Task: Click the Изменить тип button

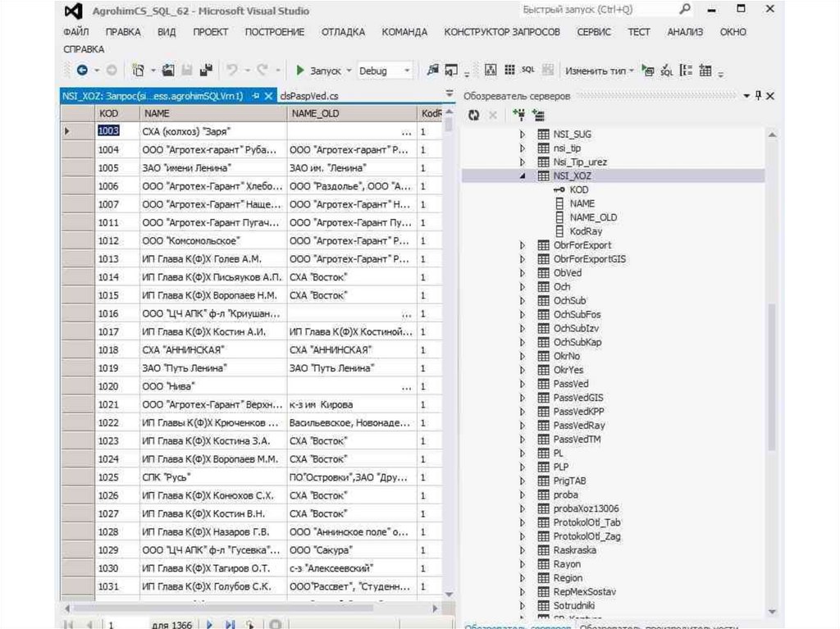Action: pos(599,71)
